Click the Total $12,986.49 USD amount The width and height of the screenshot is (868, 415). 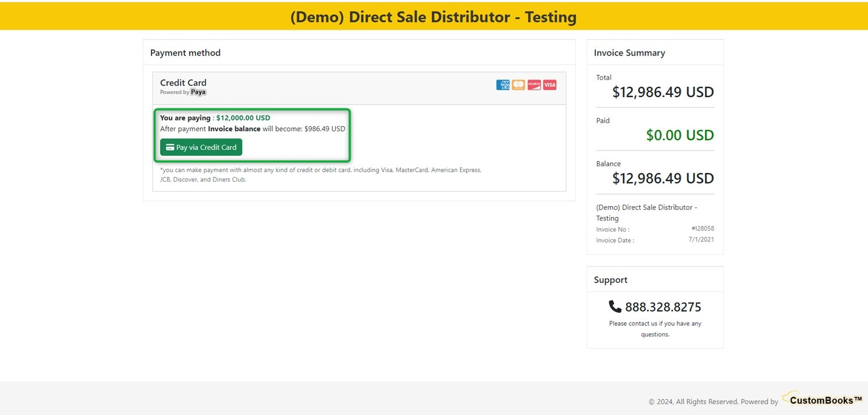663,92
